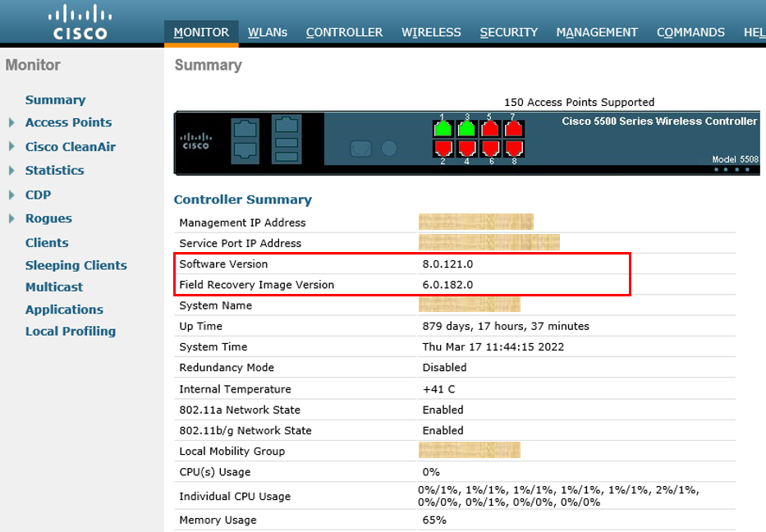Expand the Cisco CleanAir menu arrow

[x=11, y=147]
